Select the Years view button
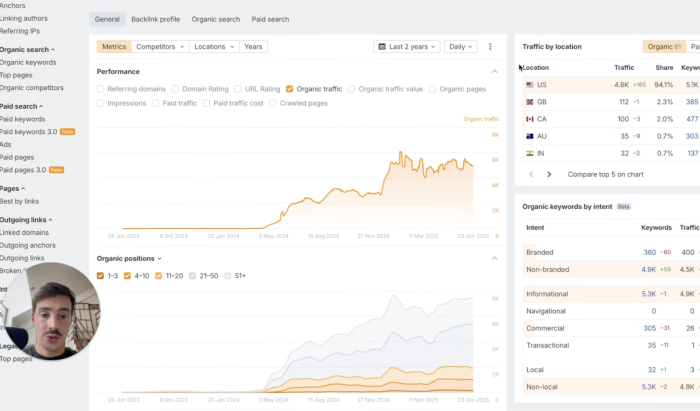The image size is (700, 411). pyautogui.click(x=253, y=47)
